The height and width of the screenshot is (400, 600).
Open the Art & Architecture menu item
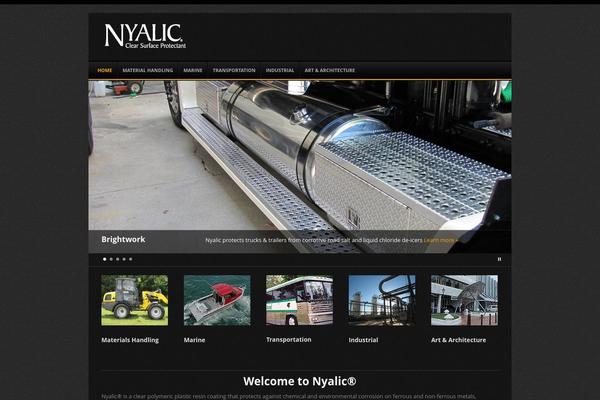point(330,70)
